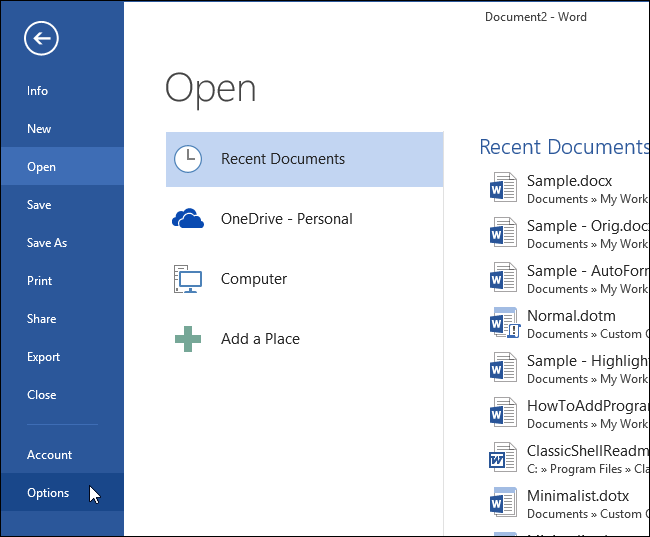Select the Export menu item

43,357
